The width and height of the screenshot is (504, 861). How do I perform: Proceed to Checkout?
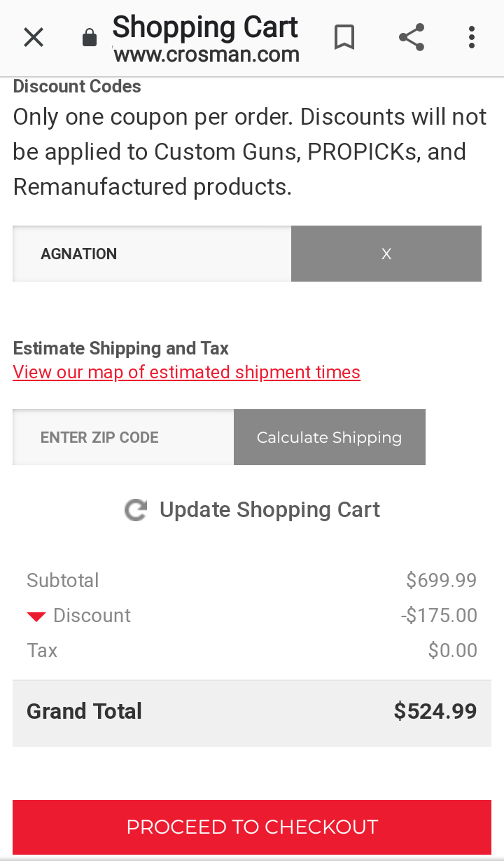(252, 827)
